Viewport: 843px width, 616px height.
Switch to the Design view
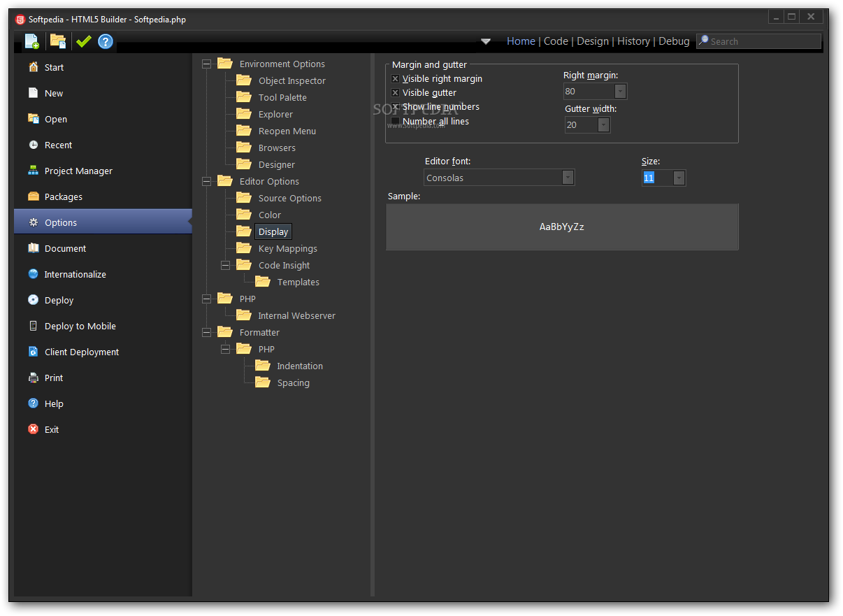point(593,41)
